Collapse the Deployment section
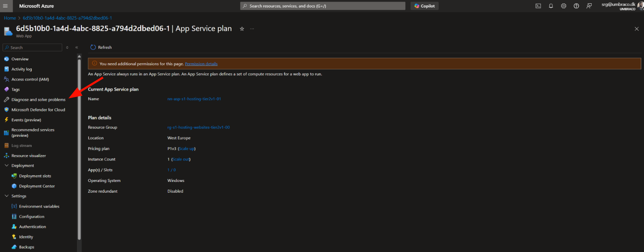644x252 pixels. click(x=7, y=166)
